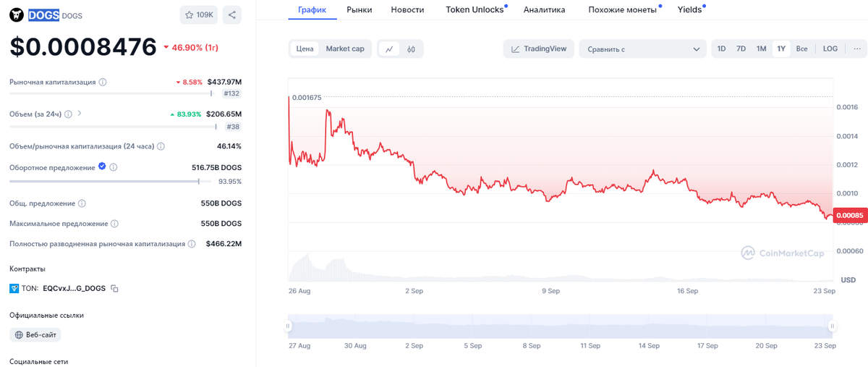The width and height of the screenshot is (868, 367).
Task: Open the Сравнить с dropdown
Action: 643,49
